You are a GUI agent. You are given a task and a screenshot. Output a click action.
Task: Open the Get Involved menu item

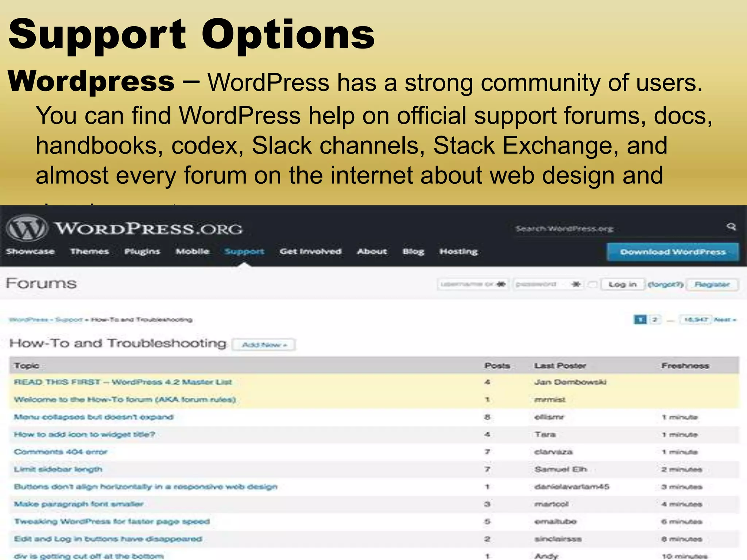310,252
